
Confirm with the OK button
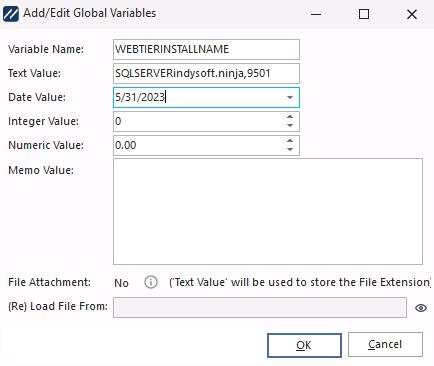[304, 345]
